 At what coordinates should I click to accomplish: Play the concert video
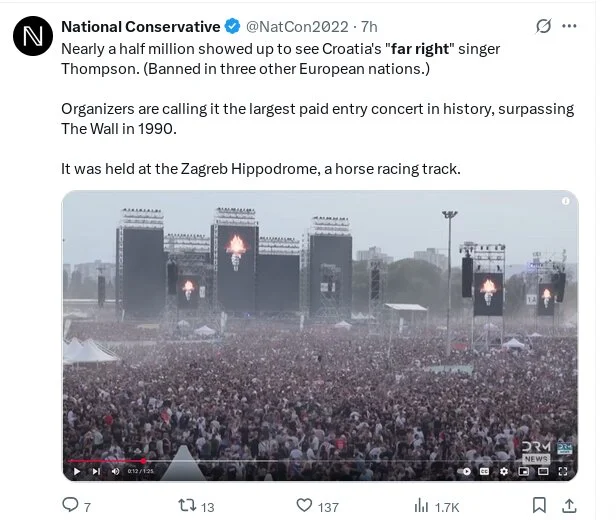[76, 471]
